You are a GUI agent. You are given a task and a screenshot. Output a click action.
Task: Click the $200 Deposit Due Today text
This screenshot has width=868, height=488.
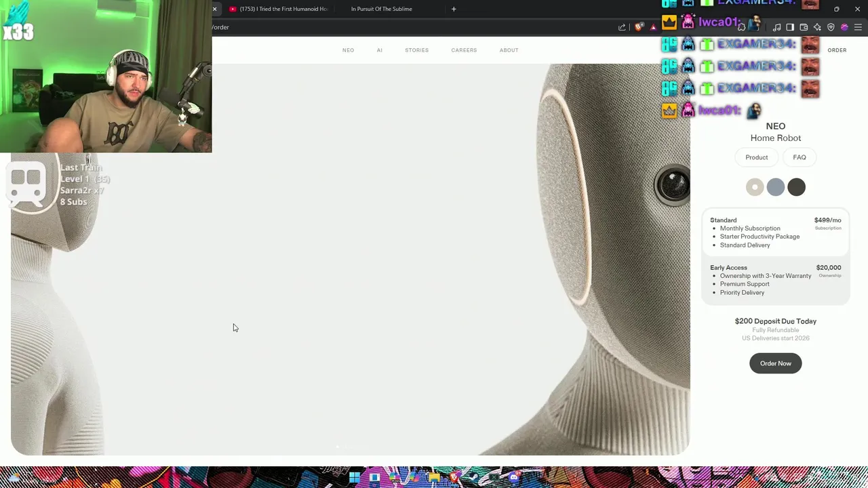pyautogui.click(x=775, y=321)
